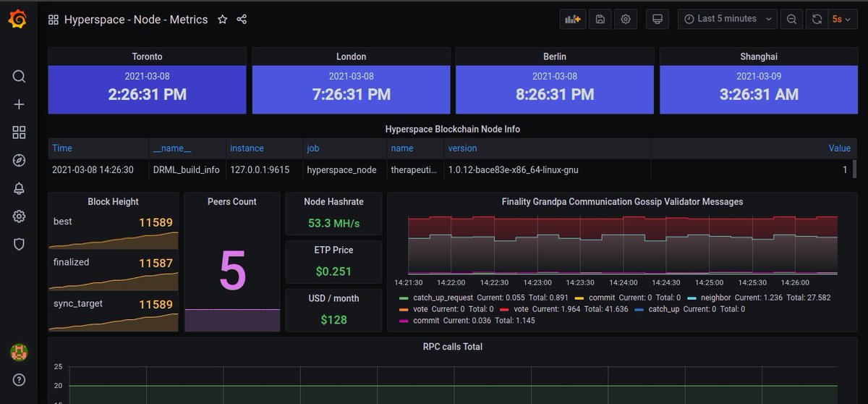This screenshot has width=868, height=404.
Task: Open the Last 5 minutes time picker
Action: pyautogui.click(x=728, y=20)
